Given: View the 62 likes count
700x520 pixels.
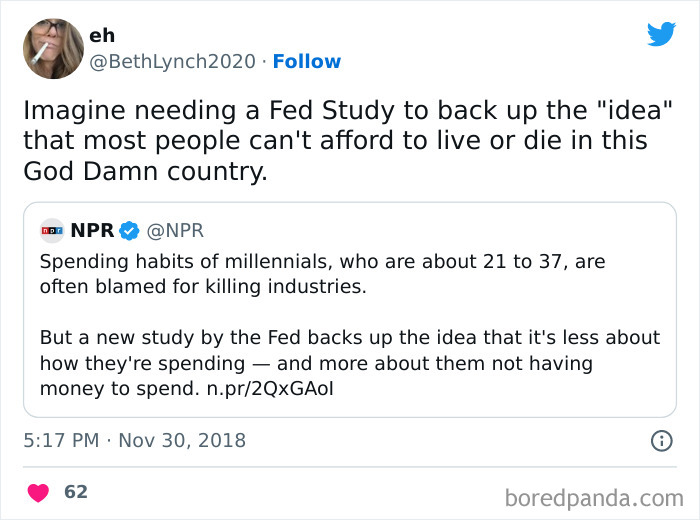Looking at the screenshot, I should pos(75,492).
